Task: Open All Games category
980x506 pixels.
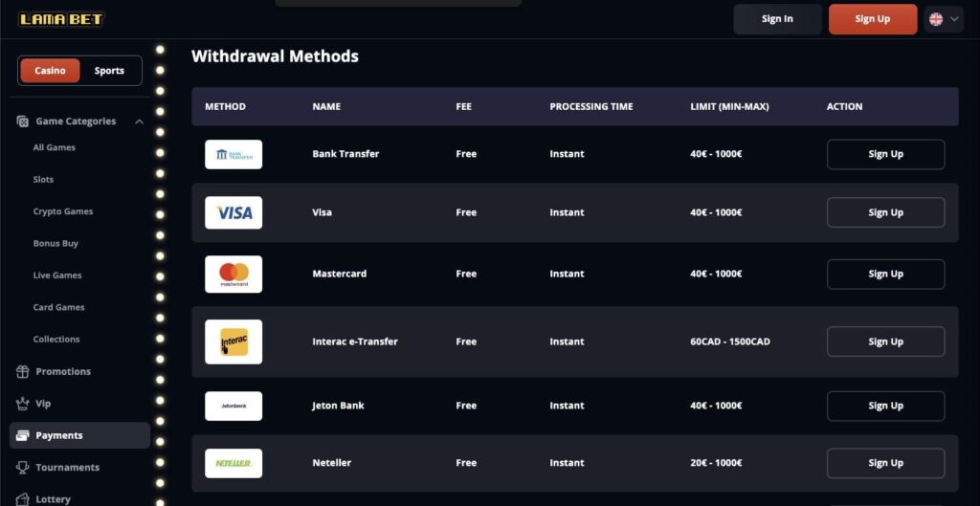Action: 54,147
